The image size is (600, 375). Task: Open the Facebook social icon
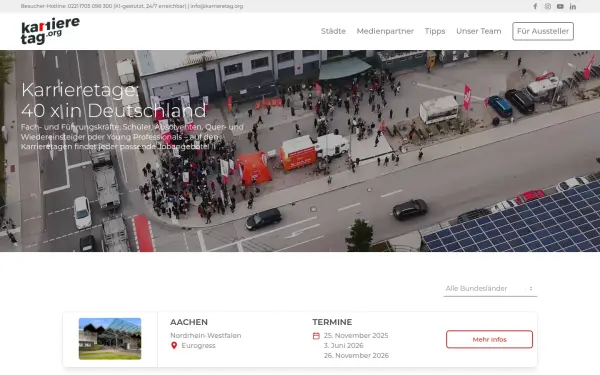coord(535,6)
